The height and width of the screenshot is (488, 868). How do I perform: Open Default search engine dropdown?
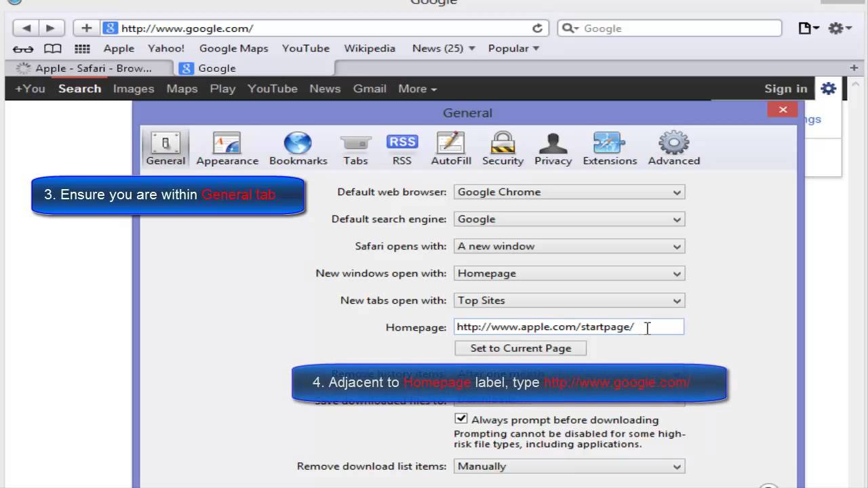[569, 220]
